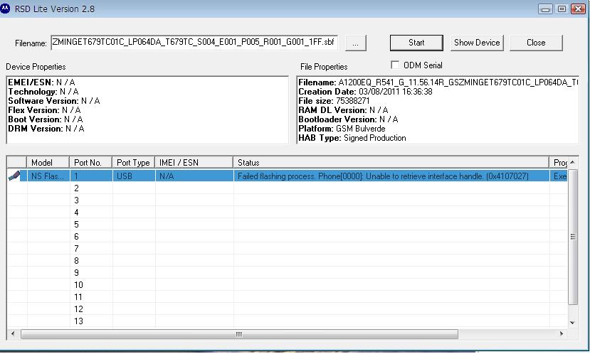Click the Platform GSM Bulverde line
Screen dimensions: 590x364
pos(342,129)
